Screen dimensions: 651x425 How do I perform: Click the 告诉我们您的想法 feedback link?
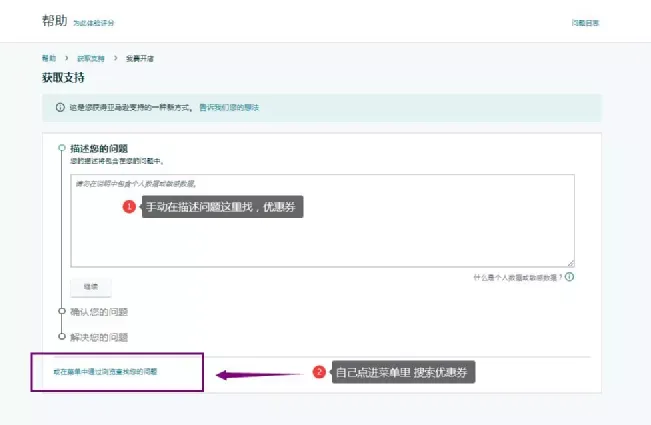coord(229,107)
